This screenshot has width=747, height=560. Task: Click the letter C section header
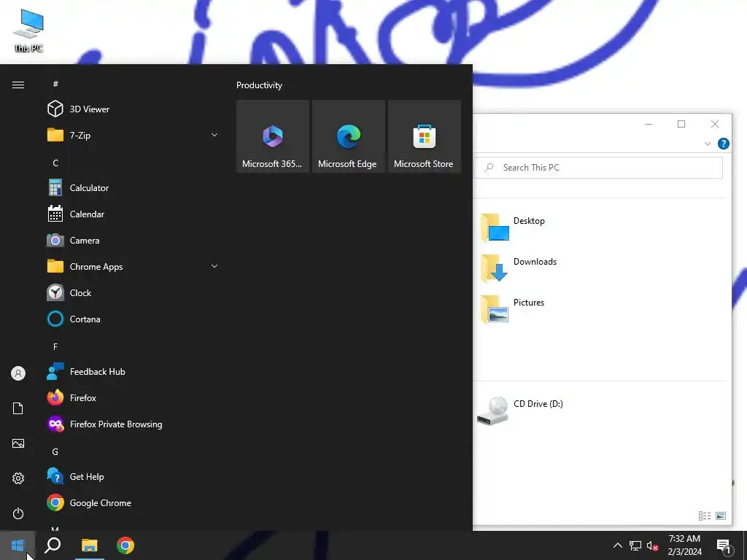pyautogui.click(x=55, y=163)
